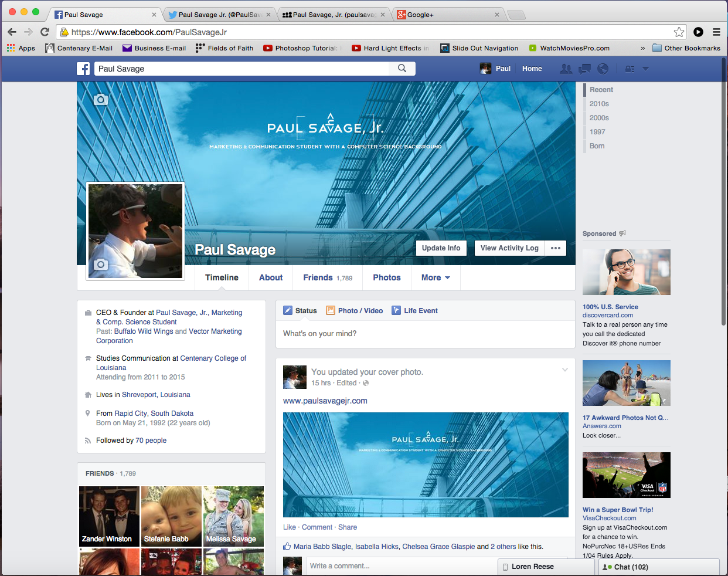The image size is (728, 576).
Task: Open WatchMoviesPro.com bookmark
Action: click(569, 48)
